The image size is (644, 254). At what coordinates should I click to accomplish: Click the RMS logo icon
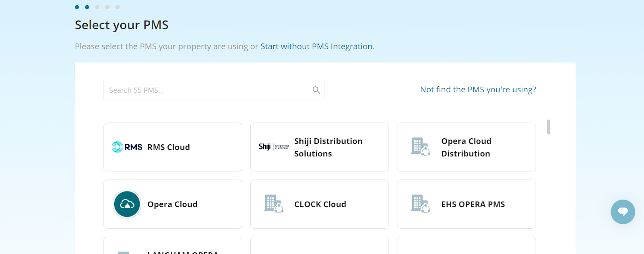127,147
